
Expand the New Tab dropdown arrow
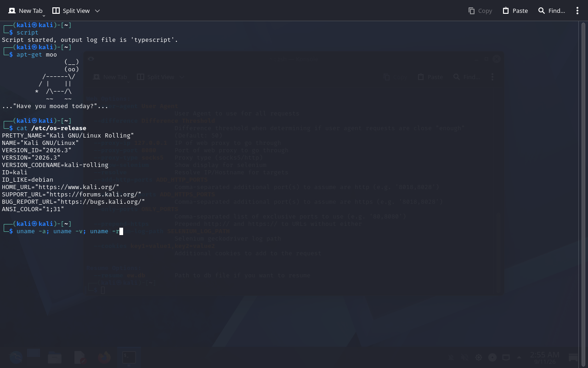coord(44,15)
